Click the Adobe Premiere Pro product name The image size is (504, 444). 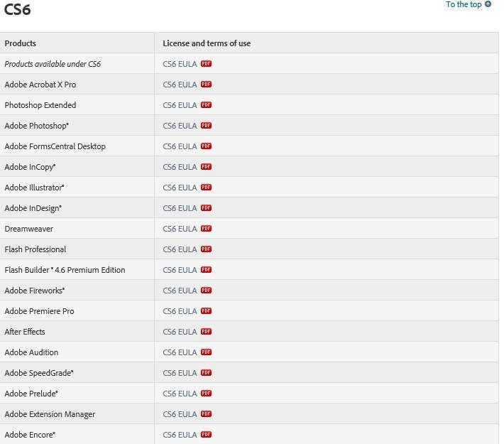(x=39, y=311)
